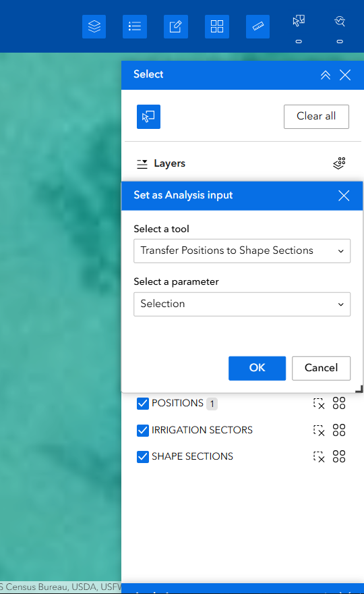Open actions menu for SHAPE SECTIONS
The image size is (364, 594).
[x=339, y=456]
